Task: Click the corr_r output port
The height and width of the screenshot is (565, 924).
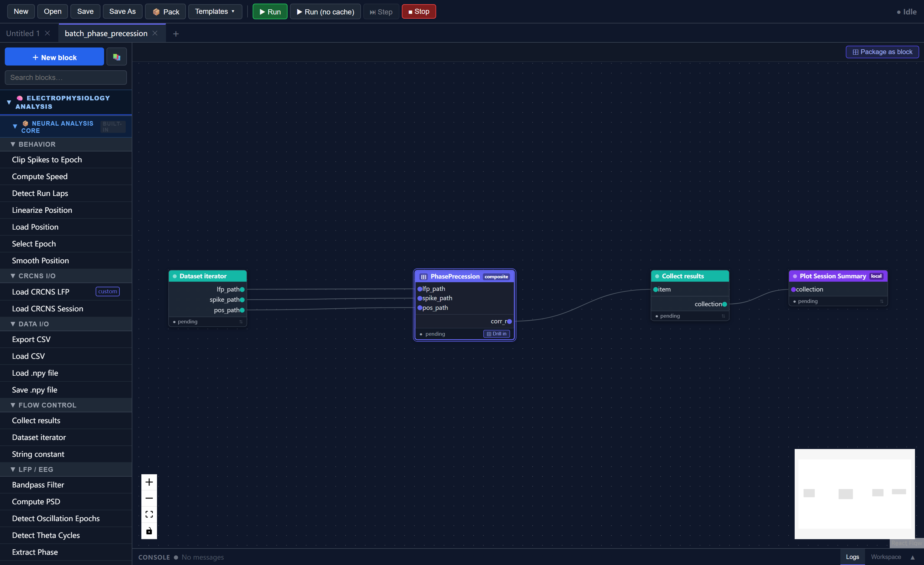Action: coord(509,322)
